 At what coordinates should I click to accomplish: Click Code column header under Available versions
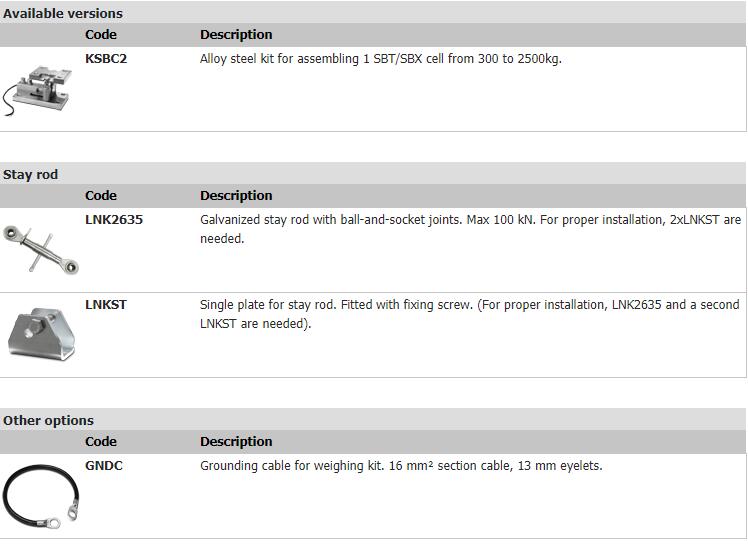101,34
